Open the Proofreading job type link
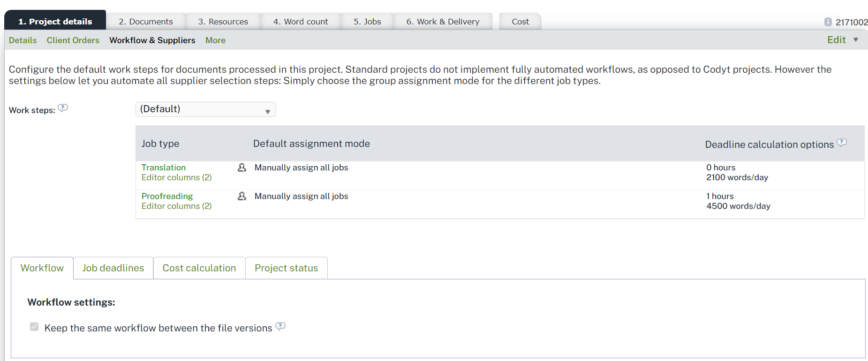This screenshot has height=361, width=868. tap(167, 196)
